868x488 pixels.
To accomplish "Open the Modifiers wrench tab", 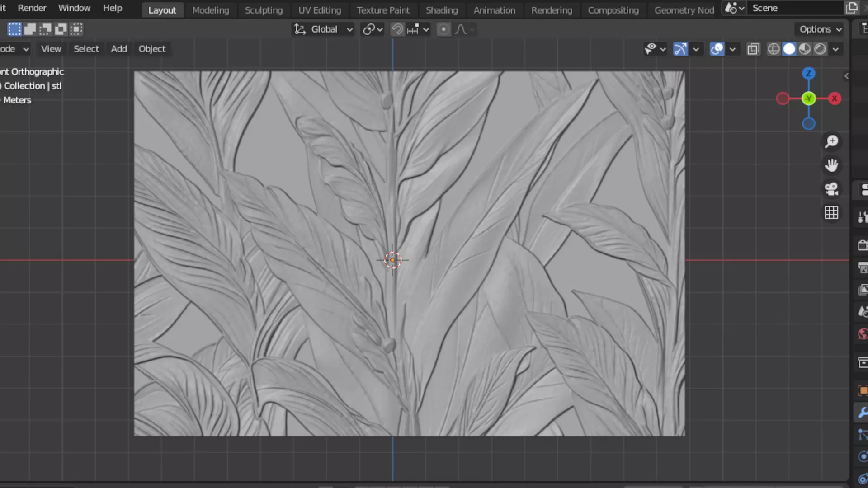I will (x=862, y=413).
